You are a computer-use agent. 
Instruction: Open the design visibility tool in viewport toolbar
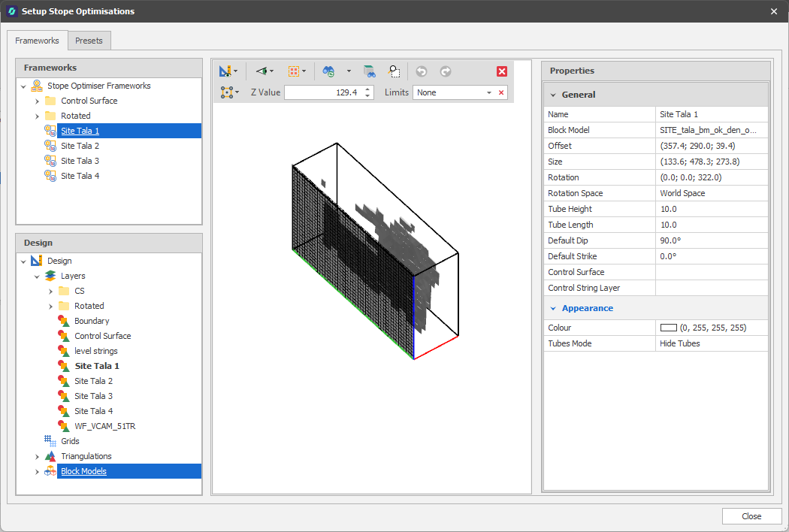tap(225, 71)
